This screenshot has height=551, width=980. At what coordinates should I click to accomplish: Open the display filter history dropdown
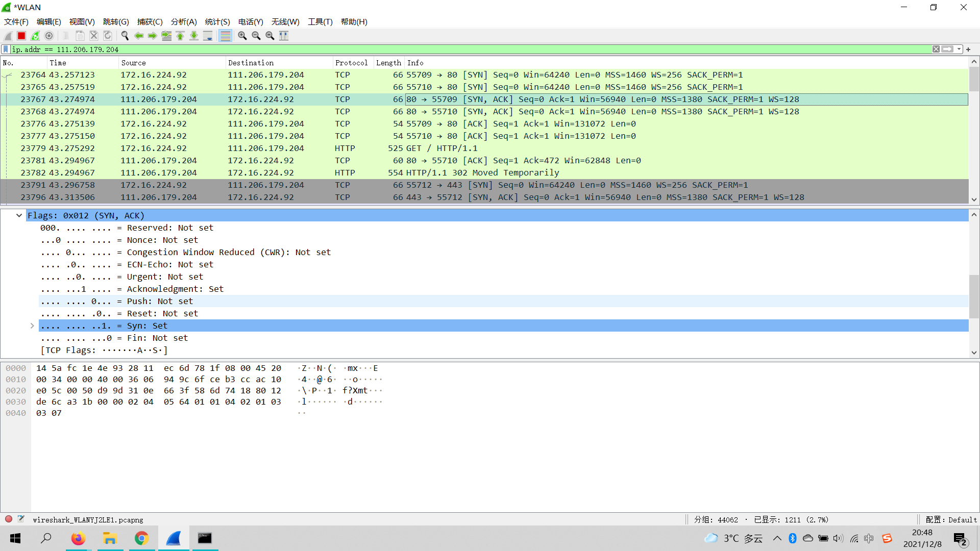(x=959, y=49)
